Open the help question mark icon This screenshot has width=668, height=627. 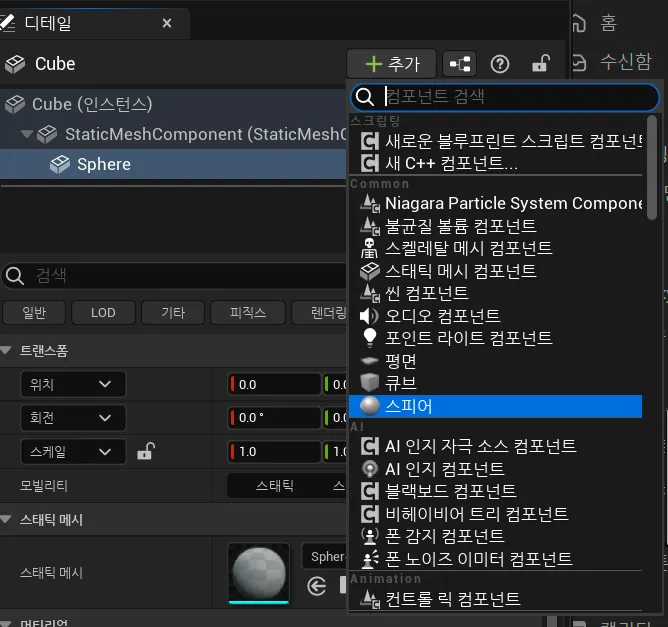click(x=500, y=64)
